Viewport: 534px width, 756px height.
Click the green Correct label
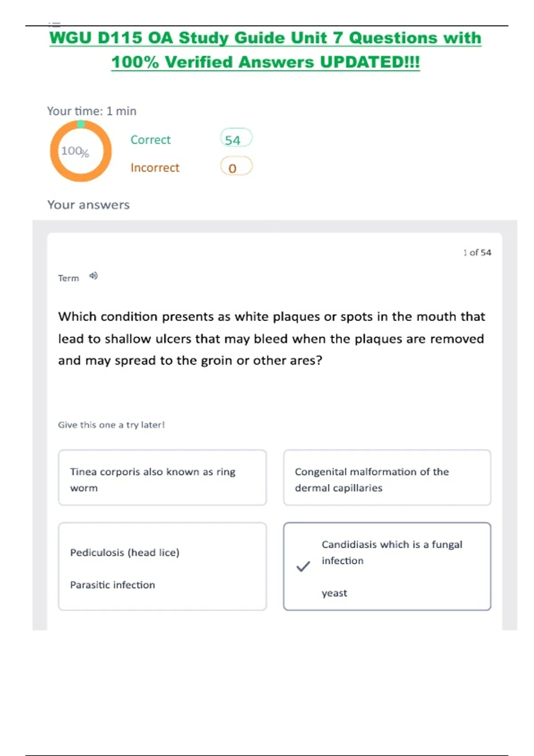click(x=150, y=140)
